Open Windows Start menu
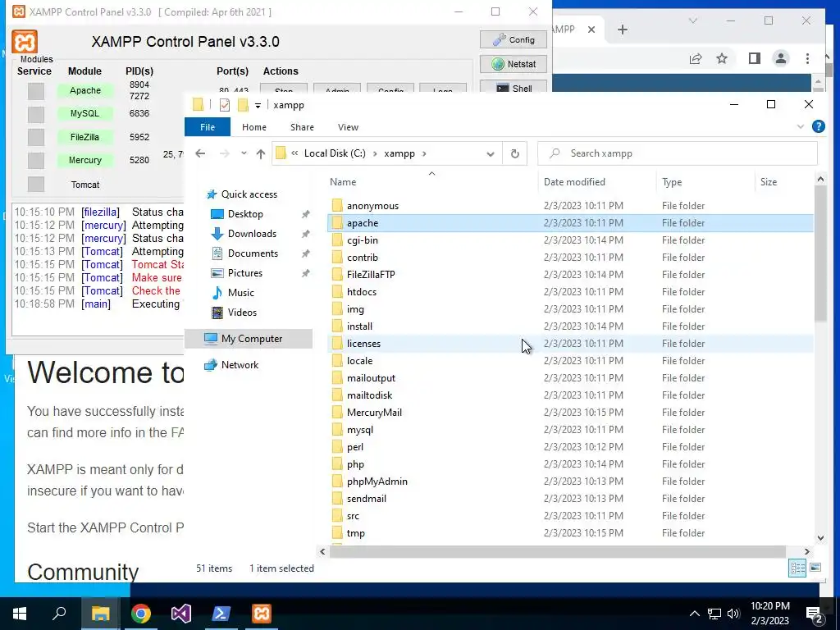Viewport: 840px width, 630px height. pyautogui.click(x=20, y=614)
